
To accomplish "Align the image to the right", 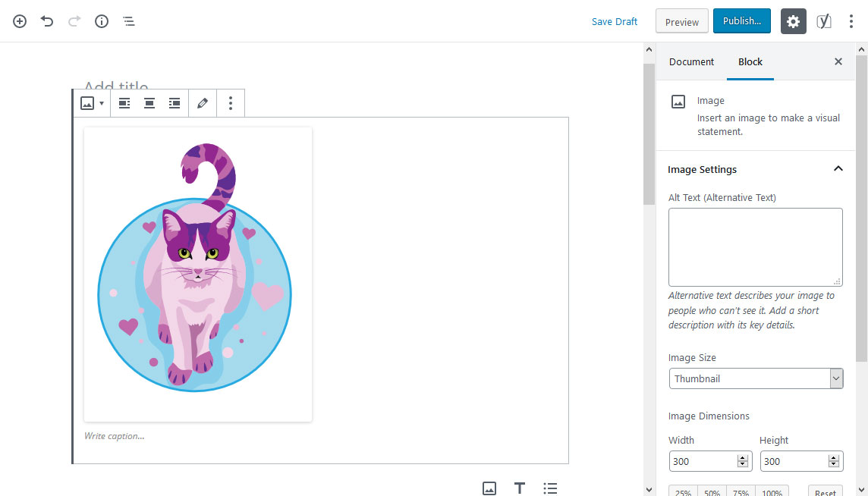I will point(174,102).
